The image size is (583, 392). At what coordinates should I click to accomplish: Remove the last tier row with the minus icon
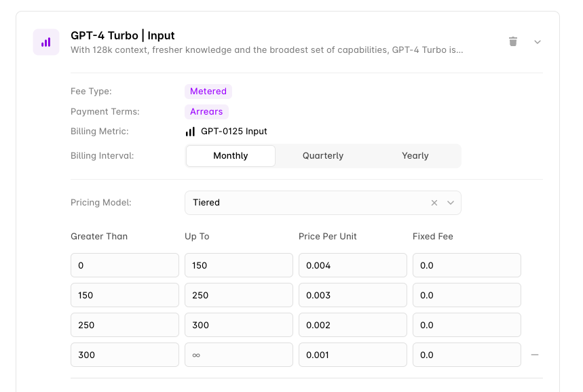coord(535,354)
